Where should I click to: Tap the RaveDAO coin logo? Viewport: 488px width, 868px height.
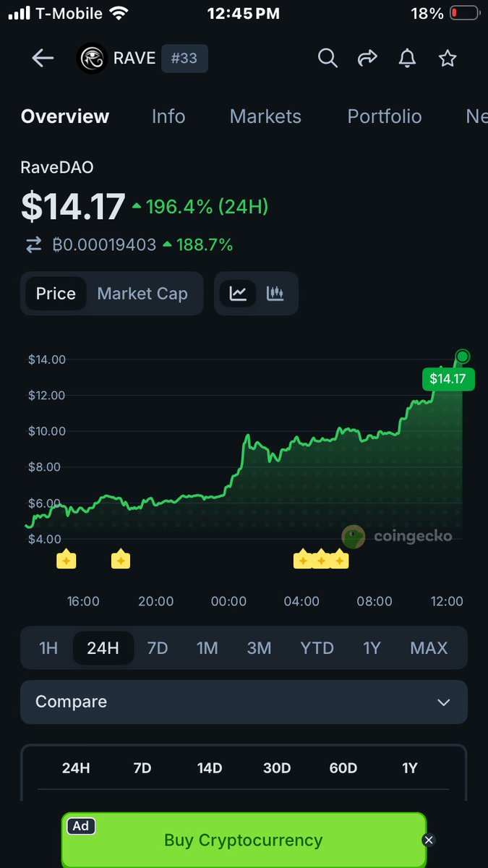(92, 59)
